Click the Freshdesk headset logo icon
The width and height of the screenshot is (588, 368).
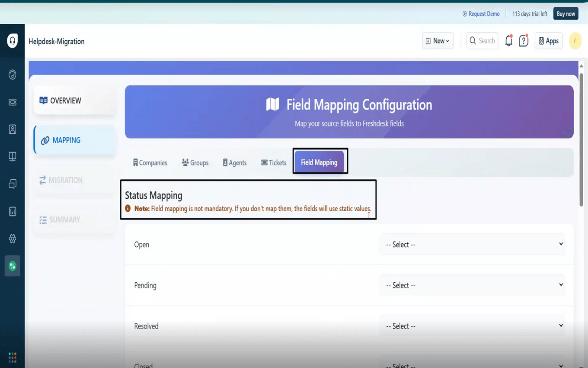point(13,41)
